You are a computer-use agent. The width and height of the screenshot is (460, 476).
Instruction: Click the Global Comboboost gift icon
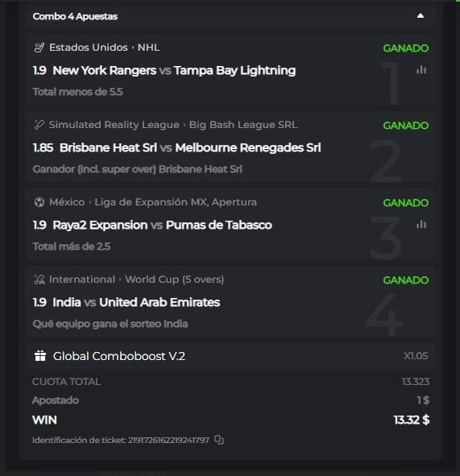coord(40,356)
